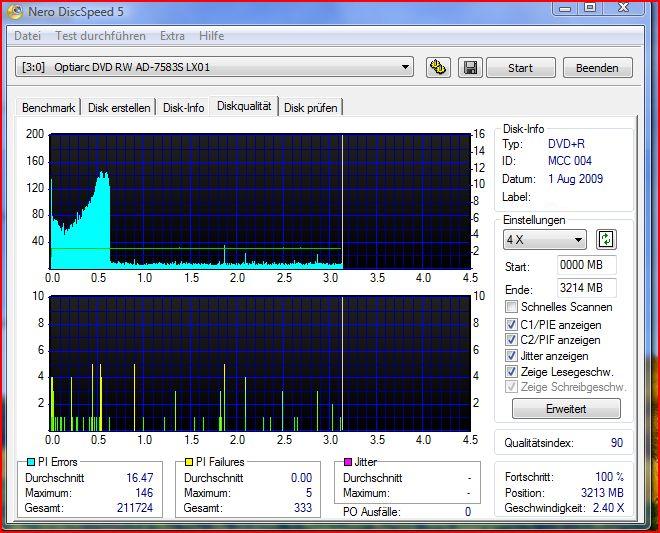This screenshot has height=533, width=660.
Task: Click the save floppy disk icon
Action: [469, 68]
